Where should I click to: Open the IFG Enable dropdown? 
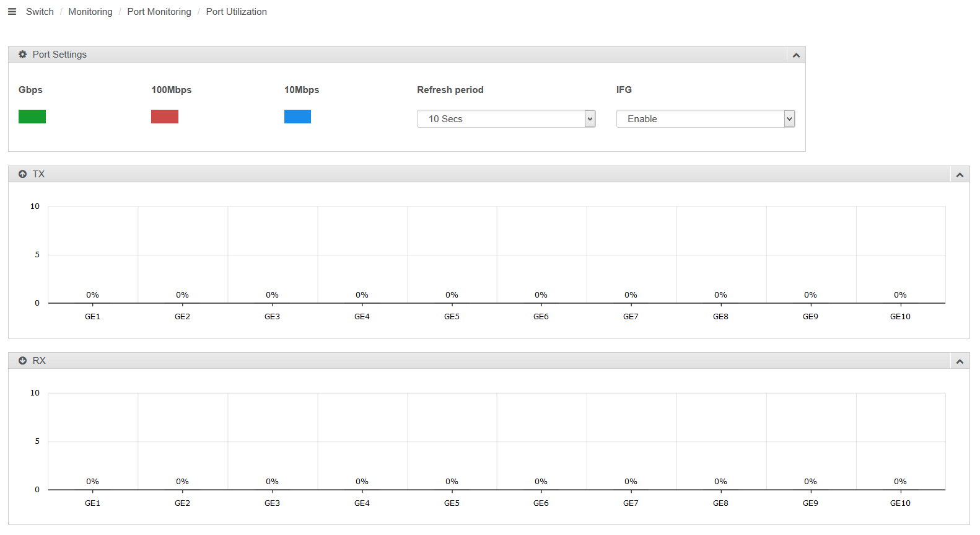(x=705, y=119)
